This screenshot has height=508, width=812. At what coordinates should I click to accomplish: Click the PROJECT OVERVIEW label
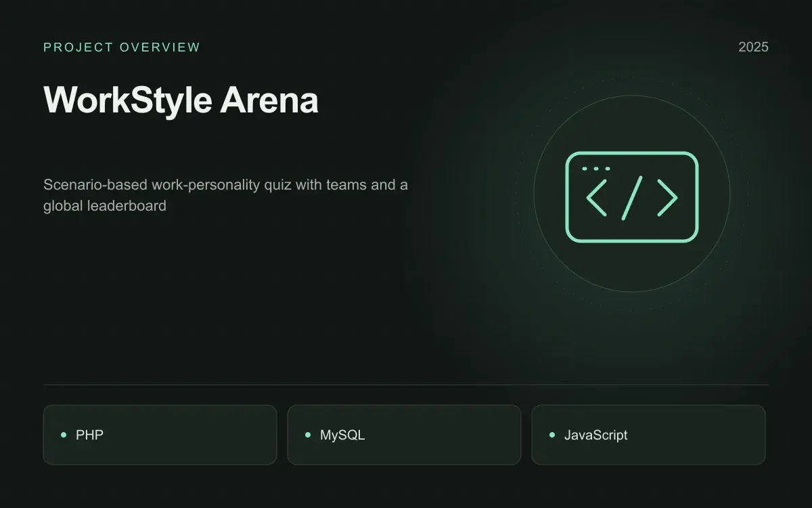[x=122, y=47]
